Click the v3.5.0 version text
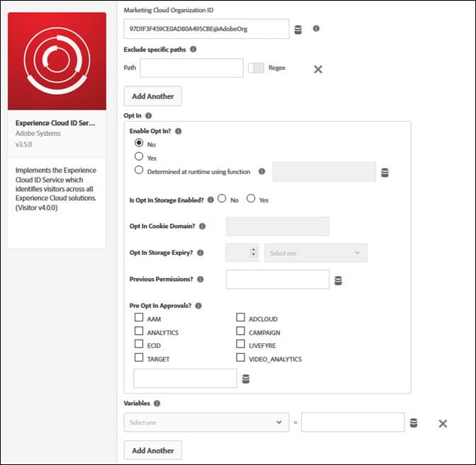 pyautogui.click(x=23, y=144)
